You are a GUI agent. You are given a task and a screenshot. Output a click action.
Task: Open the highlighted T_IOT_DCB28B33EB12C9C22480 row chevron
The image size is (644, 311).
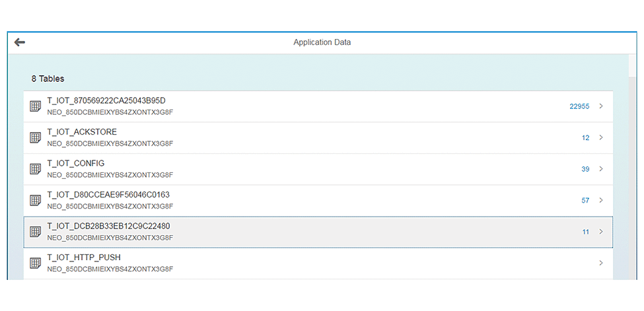point(600,232)
